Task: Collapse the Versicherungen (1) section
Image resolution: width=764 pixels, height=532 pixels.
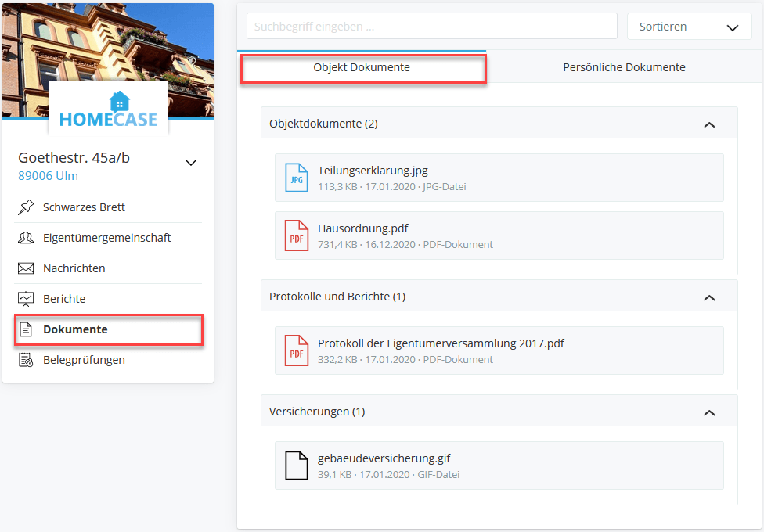Action: (709, 412)
